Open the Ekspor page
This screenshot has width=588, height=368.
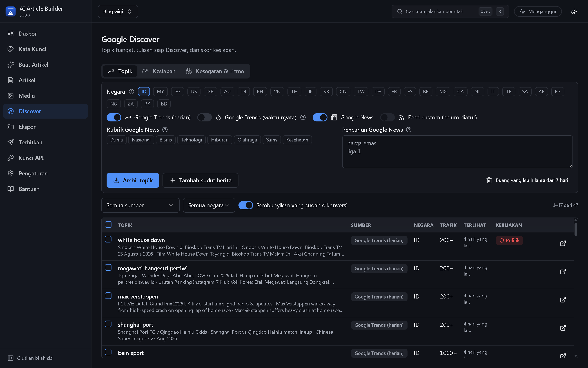click(46, 127)
